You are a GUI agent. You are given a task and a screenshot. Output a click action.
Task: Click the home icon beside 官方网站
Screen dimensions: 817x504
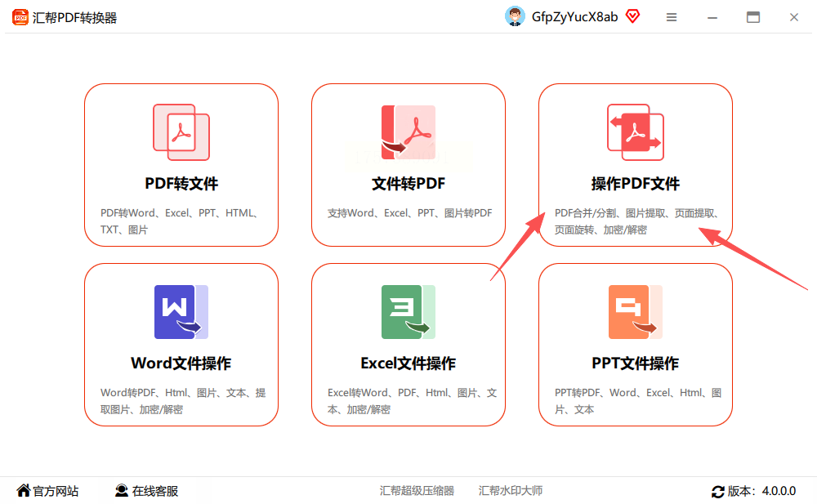[x=24, y=490]
